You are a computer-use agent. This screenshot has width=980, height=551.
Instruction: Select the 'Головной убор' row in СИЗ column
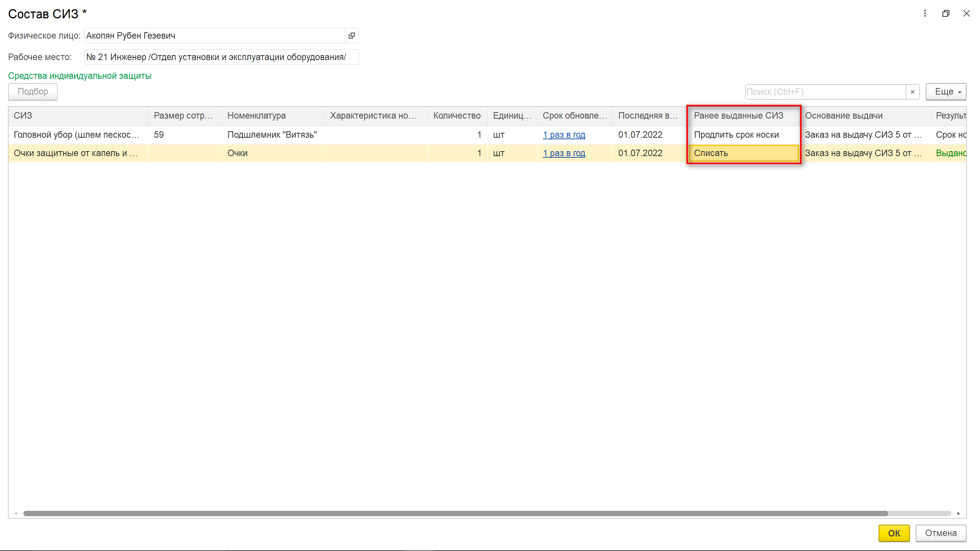[77, 135]
